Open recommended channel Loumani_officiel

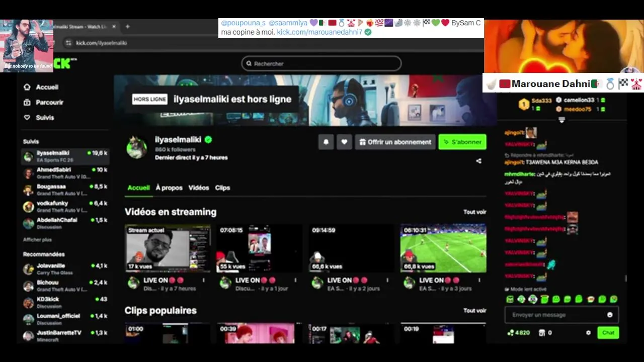65,319
